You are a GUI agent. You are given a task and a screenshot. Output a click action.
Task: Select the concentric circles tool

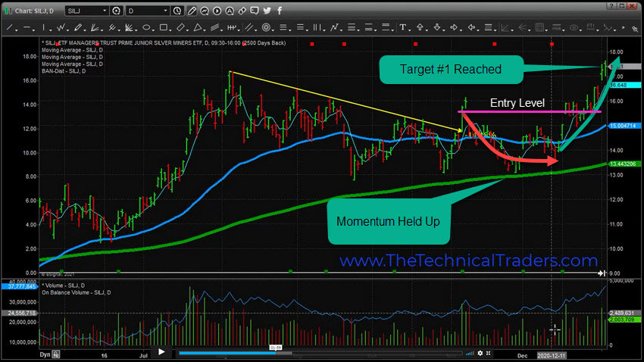pyautogui.click(x=266, y=28)
